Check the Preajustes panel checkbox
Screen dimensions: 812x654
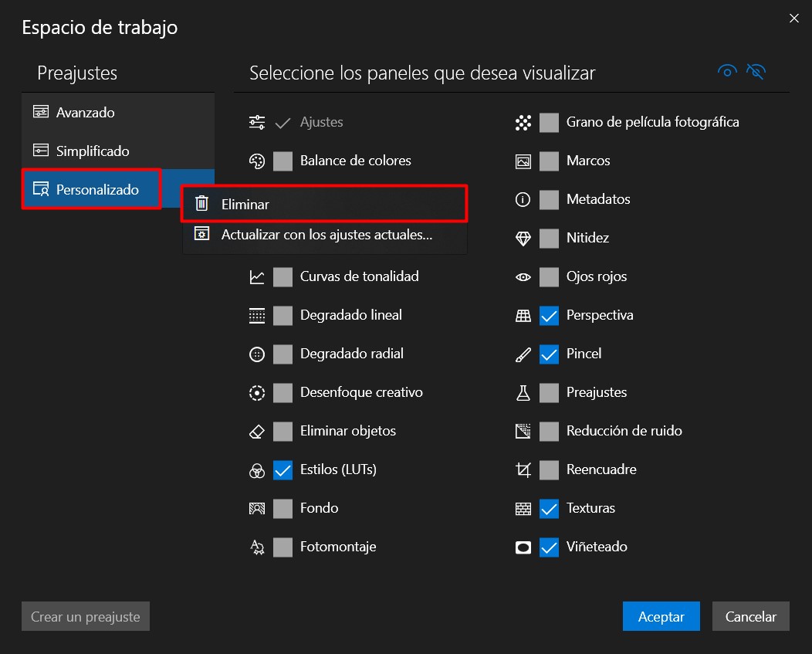549,393
